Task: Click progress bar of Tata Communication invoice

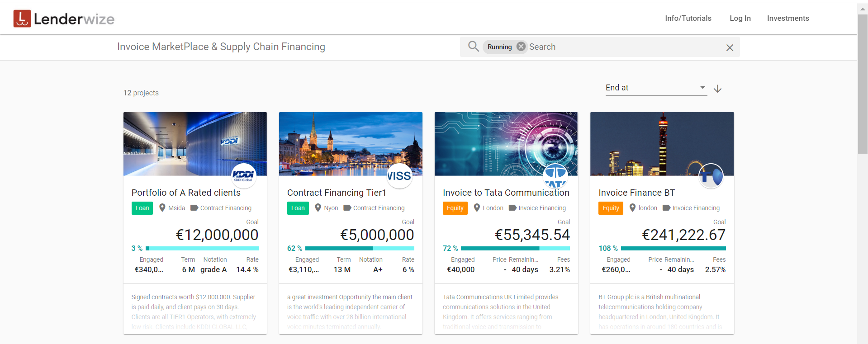Action: click(x=515, y=248)
